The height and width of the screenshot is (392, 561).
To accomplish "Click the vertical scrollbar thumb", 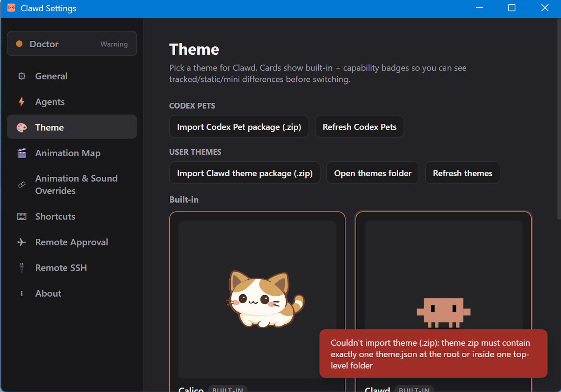I will click(x=559, y=119).
